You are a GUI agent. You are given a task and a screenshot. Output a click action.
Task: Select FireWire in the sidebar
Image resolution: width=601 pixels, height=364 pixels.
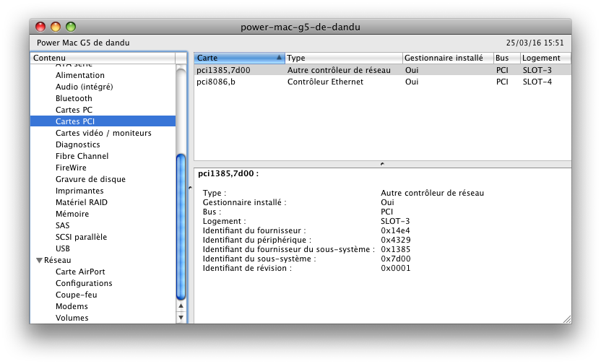[71, 168]
